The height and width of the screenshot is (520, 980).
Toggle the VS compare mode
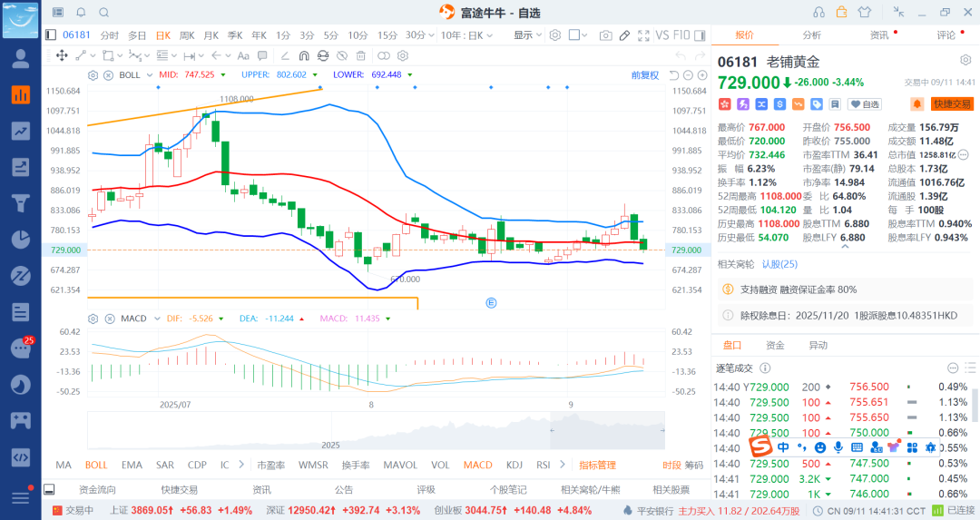[x=662, y=35]
